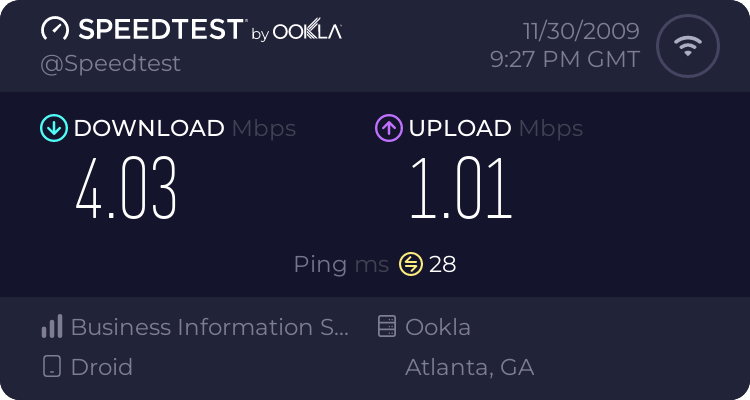Click the phone device icon
Image resolution: width=750 pixels, height=400 pixels.
click(x=52, y=367)
